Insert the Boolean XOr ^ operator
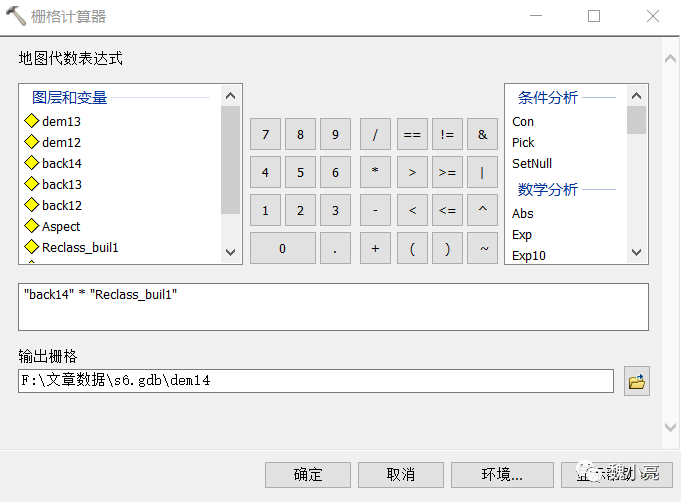This screenshot has width=681, height=502. 482,210
